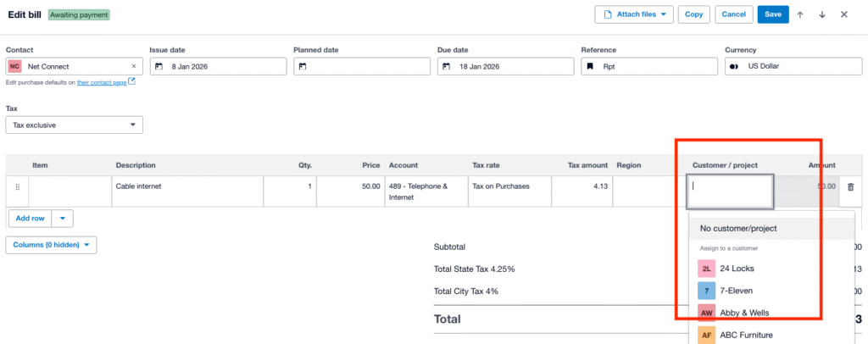
Task: Click the Due date calendar icon
Action: (x=447, y=66)
